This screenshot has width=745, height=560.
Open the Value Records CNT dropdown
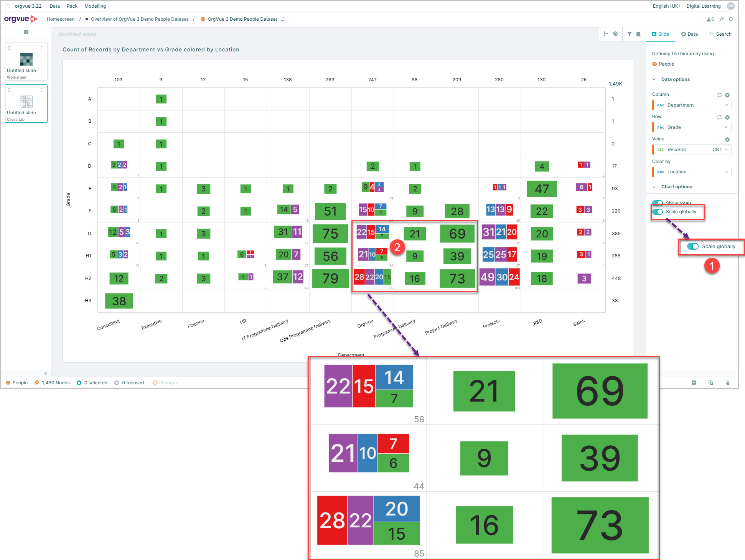692,150
